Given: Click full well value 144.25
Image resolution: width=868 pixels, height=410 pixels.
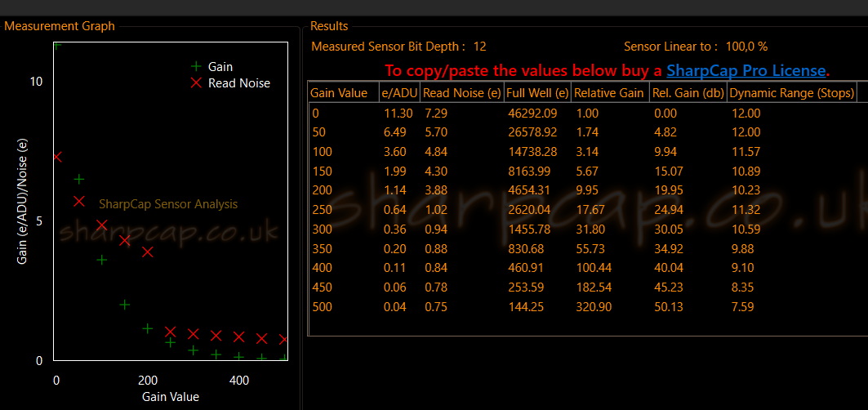Looking at the screenshot, I should [x=526, y=307].
